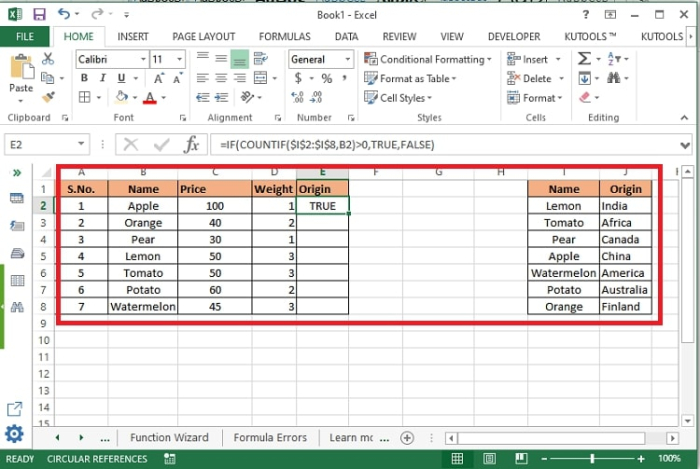The image size is (700, 469).
Task: Toggle Bold formatting
Action: (x=84, y=78)
